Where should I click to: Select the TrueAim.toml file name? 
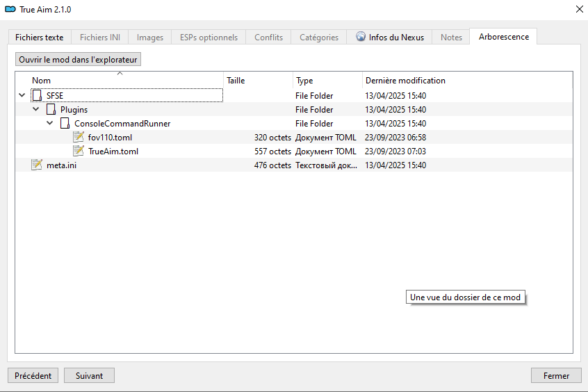click(x=113, y=152)
